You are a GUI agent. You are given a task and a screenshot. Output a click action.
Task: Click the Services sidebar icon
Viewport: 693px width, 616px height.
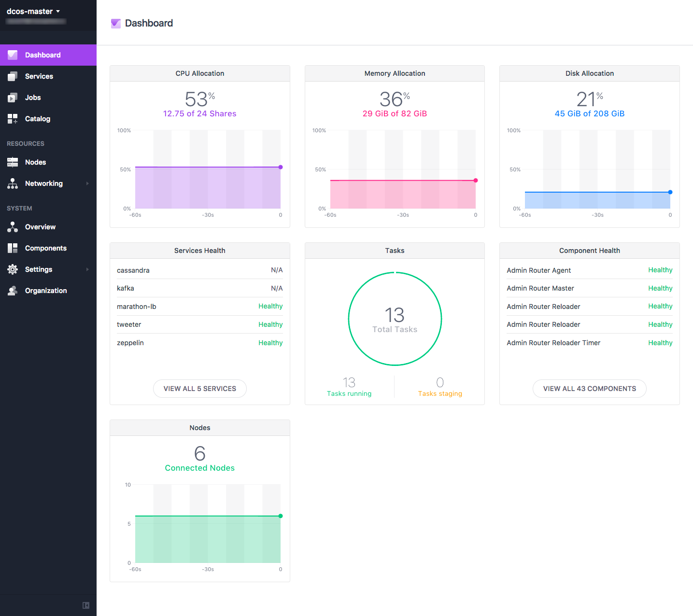tap(13, 76)
